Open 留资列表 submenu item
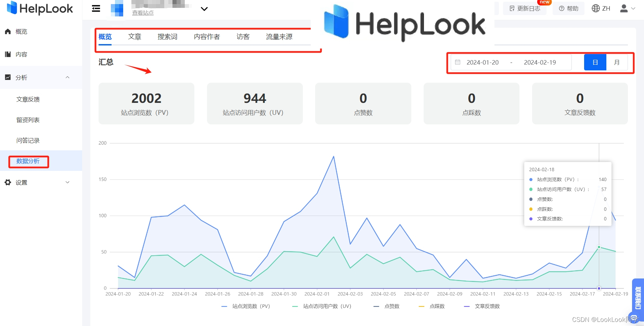The image size is (644, 326). [28, 120]
